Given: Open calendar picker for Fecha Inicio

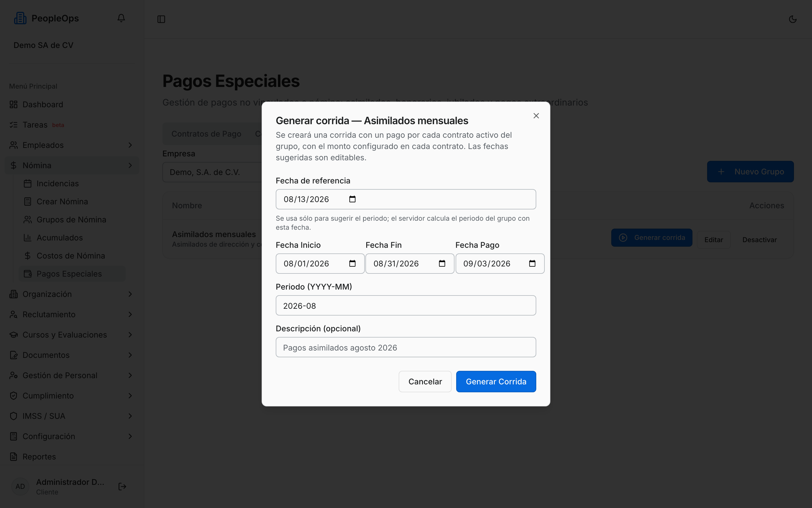Looking at the screenshot, I should [352, 263].
